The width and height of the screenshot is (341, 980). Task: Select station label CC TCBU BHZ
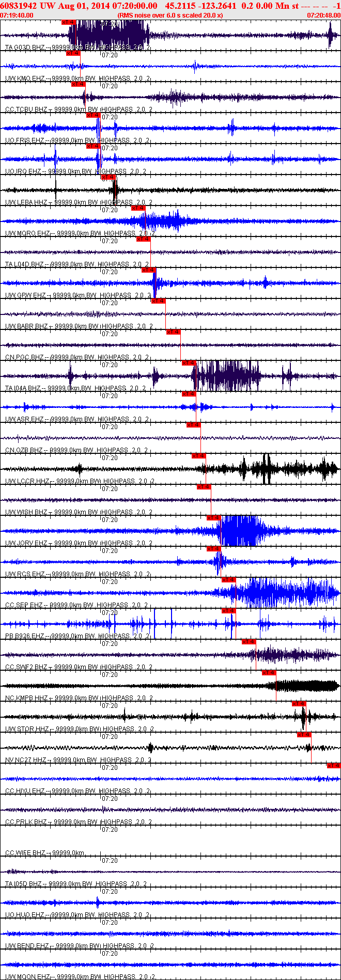click(26, 109)
